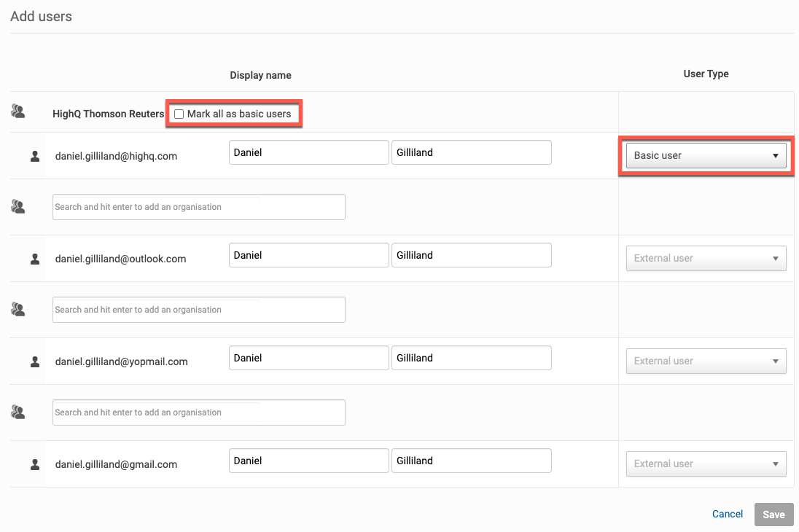This screenshot has width=799, height=532.
Task: Click user icon beside daniel.gilliland@outlook.com
Action: [34, 259]
